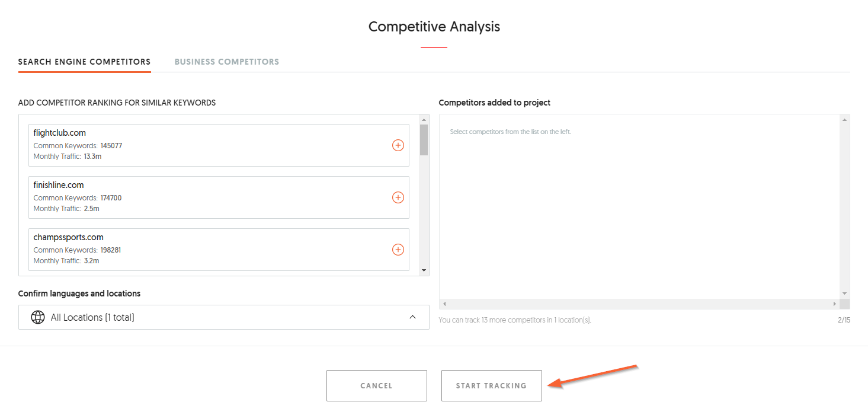Add finishline.com with its plus icon
This screenshot has width=868, height=418.
[x=398, y=197]
